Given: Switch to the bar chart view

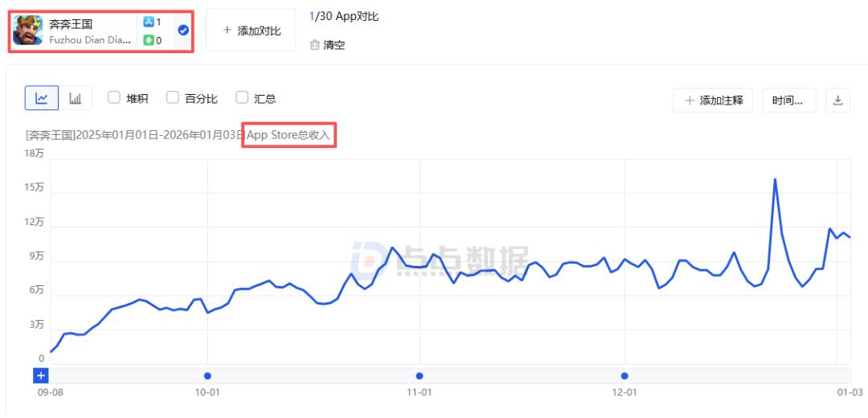Looking at the screenshot, I should point(76,98).
